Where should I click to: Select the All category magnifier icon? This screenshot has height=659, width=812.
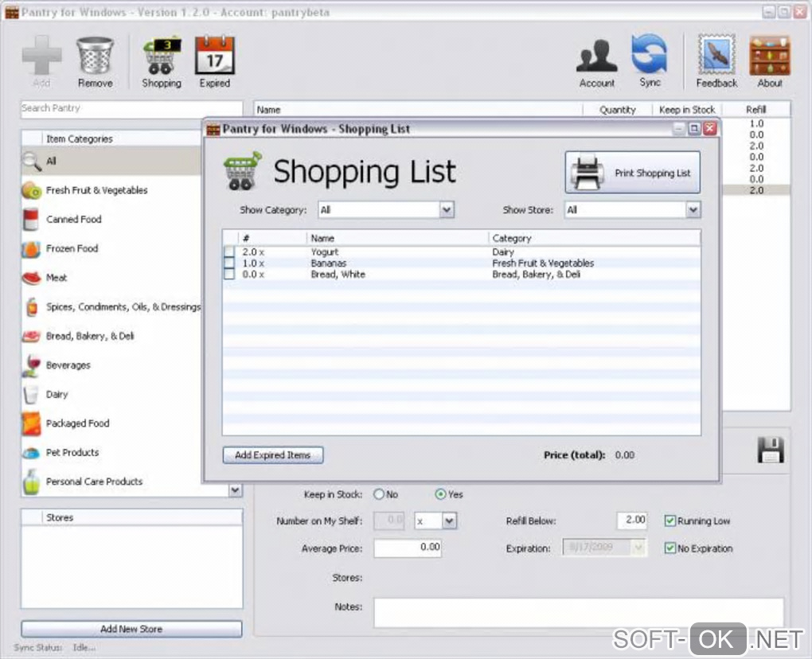click(x=31, y=161)
